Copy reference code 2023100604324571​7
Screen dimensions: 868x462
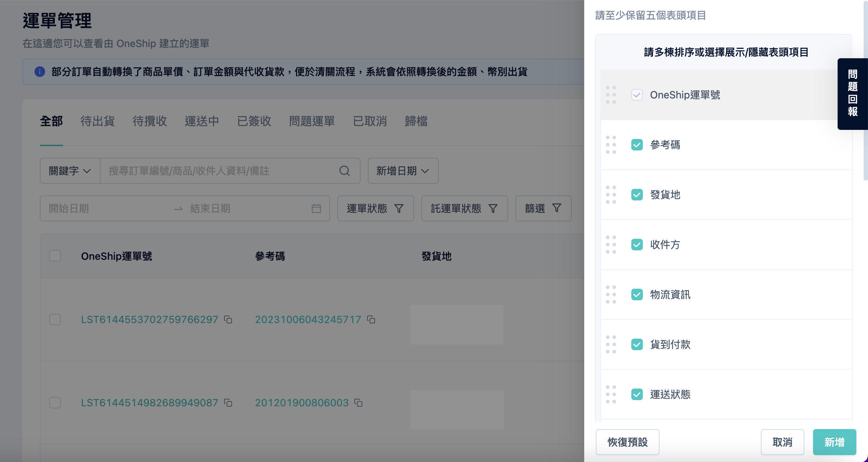[x=371, y=319]
